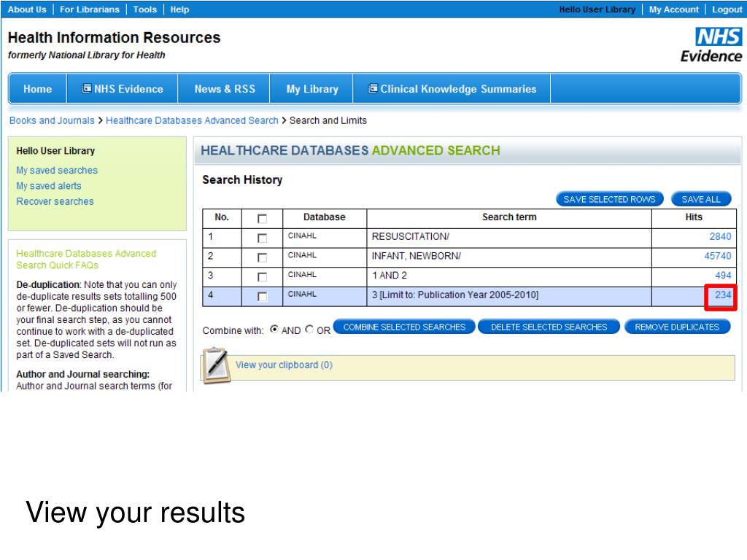This screenshot has height=560, width=747.
Task: Click '3 [Limit to: Publication Year 2005-2010]' cell
Action: [x=508, y=297]
